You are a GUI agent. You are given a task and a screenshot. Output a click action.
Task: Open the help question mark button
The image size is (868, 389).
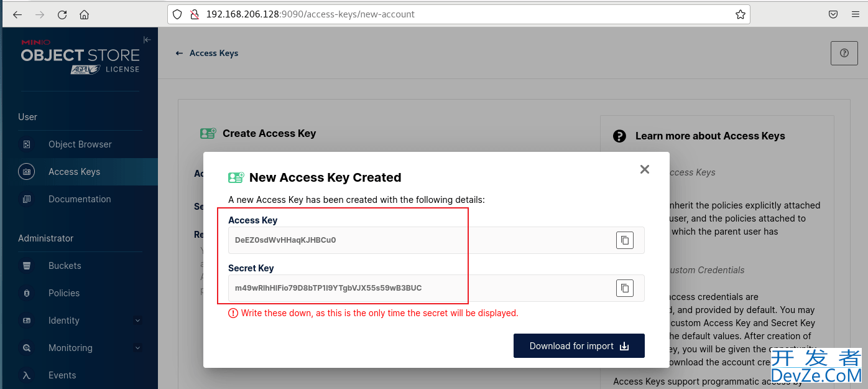[x=844, y=53]
